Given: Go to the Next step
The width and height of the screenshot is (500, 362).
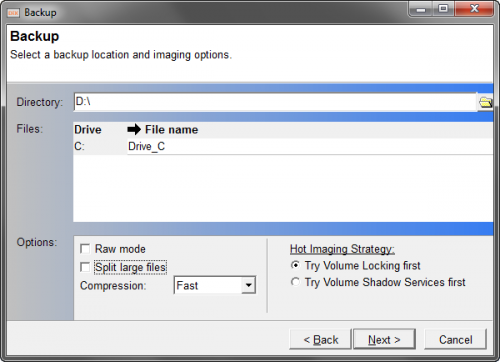Looking at the screenshot, I should (x=384, y=339).
